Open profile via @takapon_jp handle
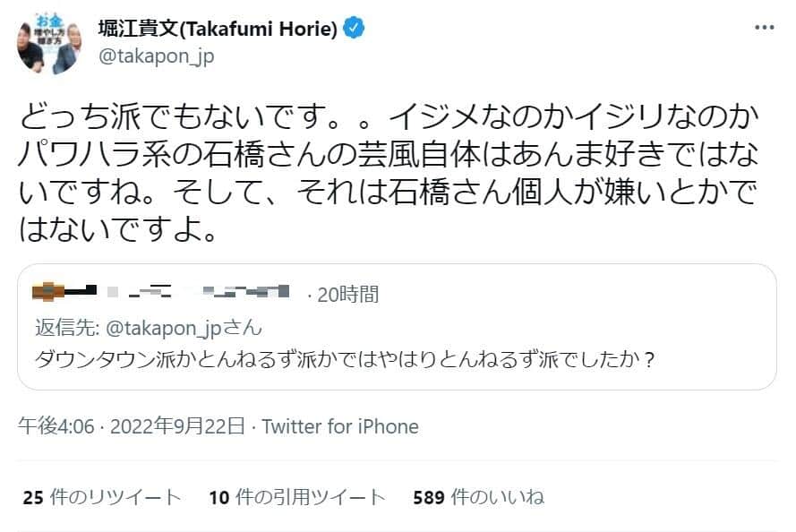The width and height of the screenshot is (796, 532). pos(157,55)
